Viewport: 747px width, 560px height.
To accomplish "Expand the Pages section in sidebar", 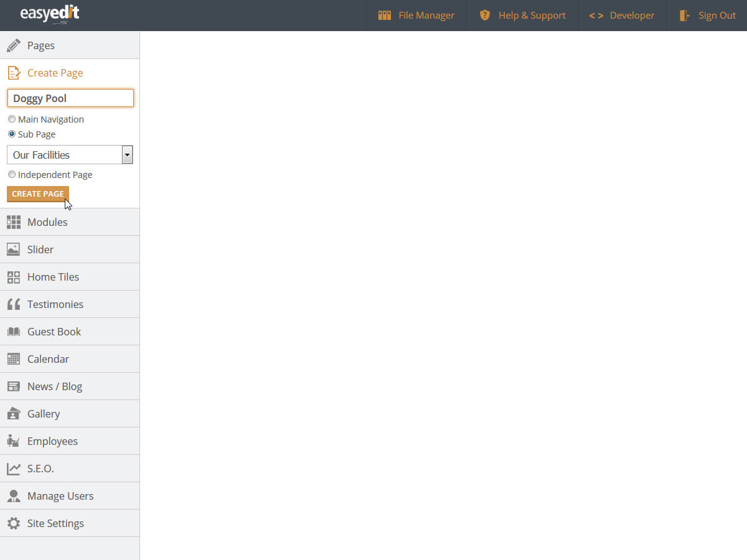I will (x=41, y=45).
